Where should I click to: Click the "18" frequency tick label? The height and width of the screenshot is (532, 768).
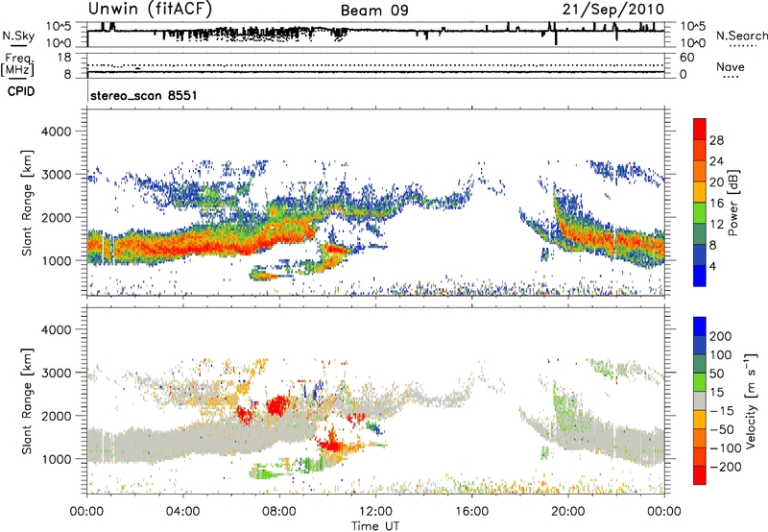pyautogui.click(x=64, y=58)
